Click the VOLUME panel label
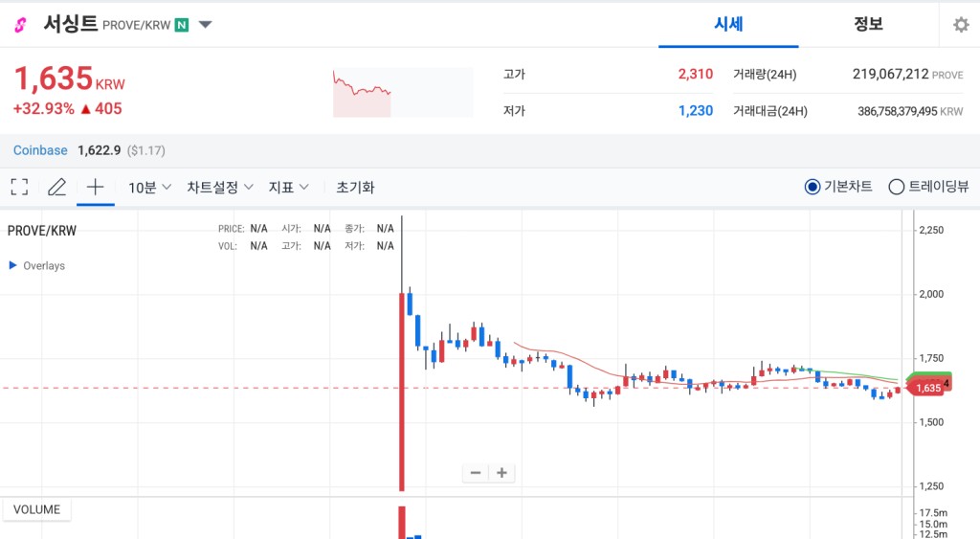This screenshot has width=980, height=539. point(36,509)
